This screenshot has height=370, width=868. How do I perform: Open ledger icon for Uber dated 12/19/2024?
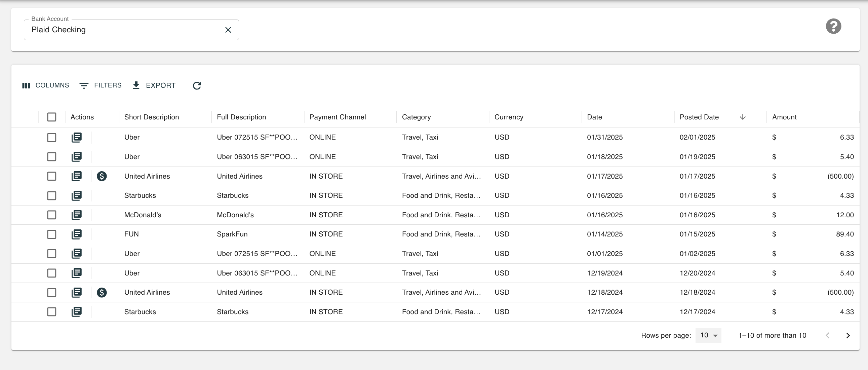[77, 273]
